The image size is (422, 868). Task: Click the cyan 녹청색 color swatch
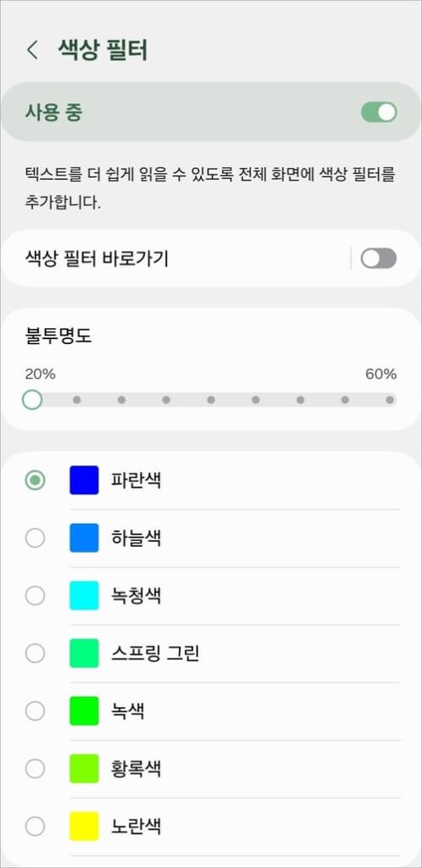(84, 596)
